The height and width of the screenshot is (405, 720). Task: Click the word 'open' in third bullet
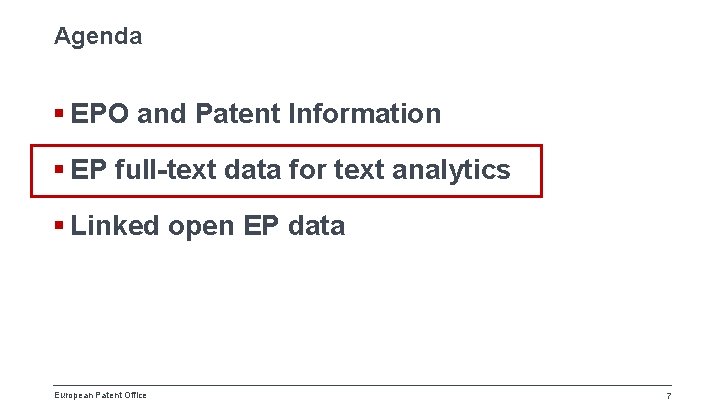pyautogui.click(x=201, y=227)
